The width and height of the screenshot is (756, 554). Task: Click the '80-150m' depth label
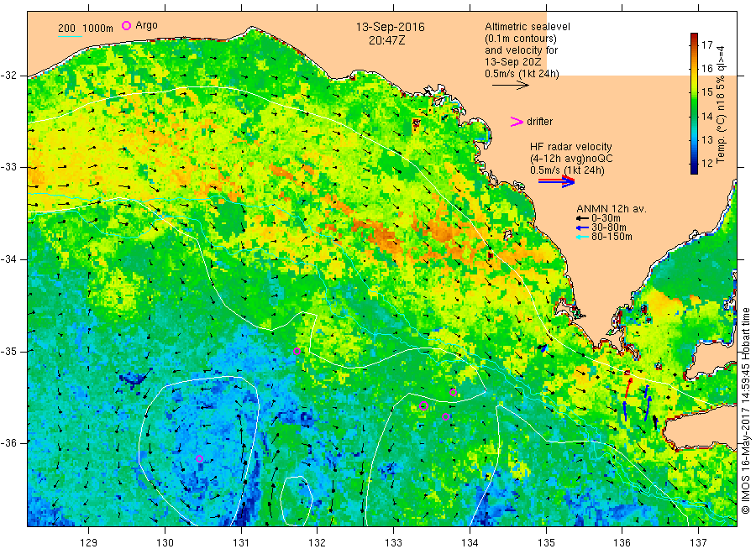click(612, 237)
